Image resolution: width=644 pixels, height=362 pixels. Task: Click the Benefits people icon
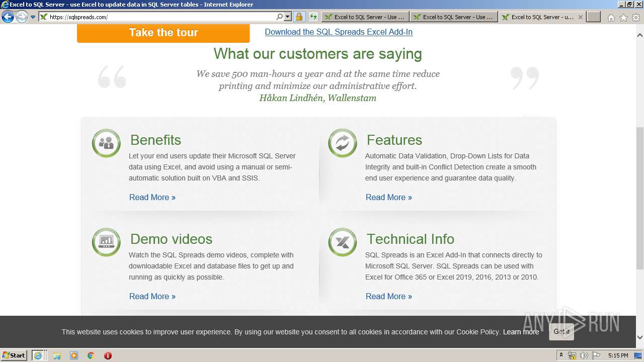pos(106,143)
